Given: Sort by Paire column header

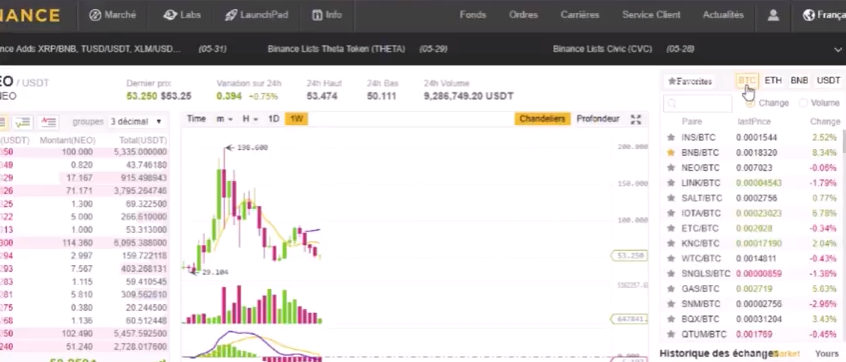Looking at the screenshot, I should tap(692, 122).
